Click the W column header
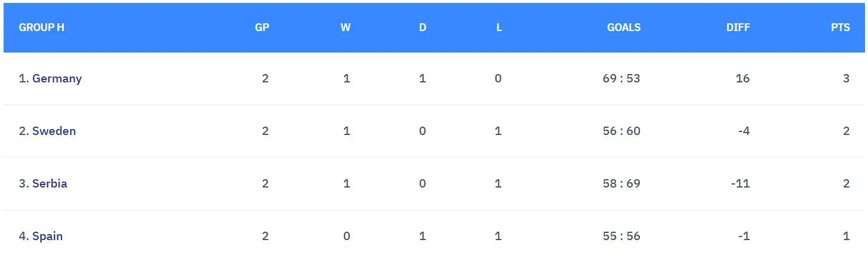Image resolution: width=868 pixels, height=261 pixels. [x=346, y=27]
